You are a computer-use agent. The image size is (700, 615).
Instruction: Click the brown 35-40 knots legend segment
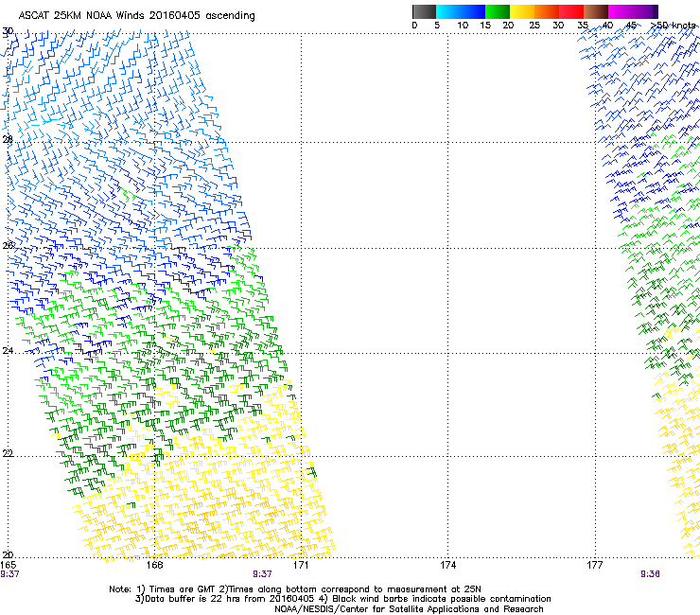click(596, 11)
